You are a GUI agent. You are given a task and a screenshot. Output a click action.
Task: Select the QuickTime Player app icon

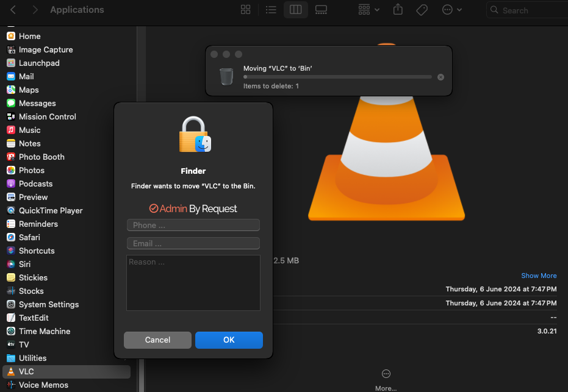(x=11, y=210)
